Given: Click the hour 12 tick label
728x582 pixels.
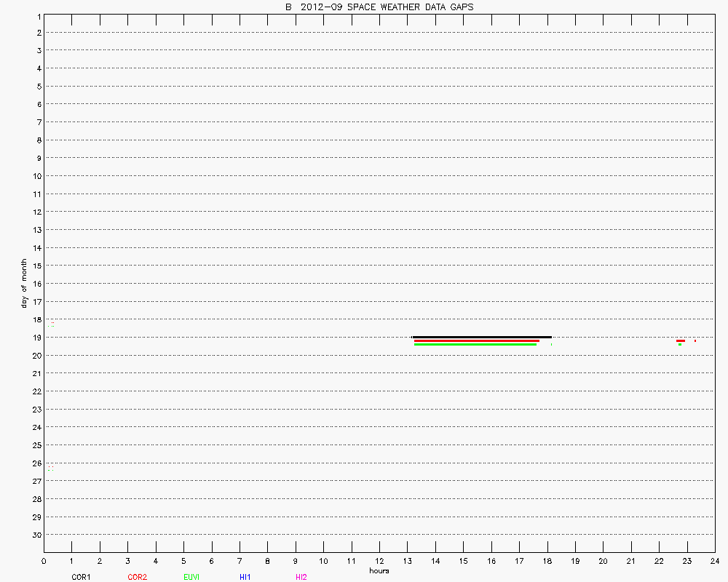Looking at the screenshot, I should click(379, 561).
